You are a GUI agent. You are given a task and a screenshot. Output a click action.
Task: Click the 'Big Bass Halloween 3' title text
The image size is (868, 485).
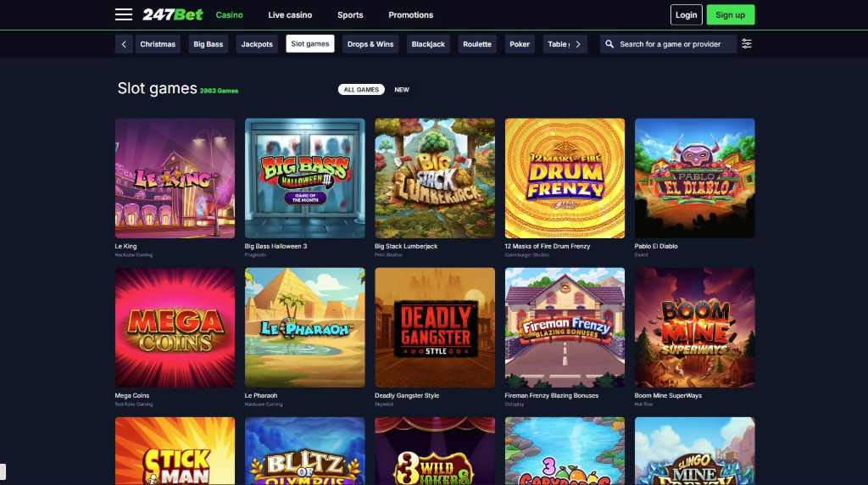coord(275,247)
